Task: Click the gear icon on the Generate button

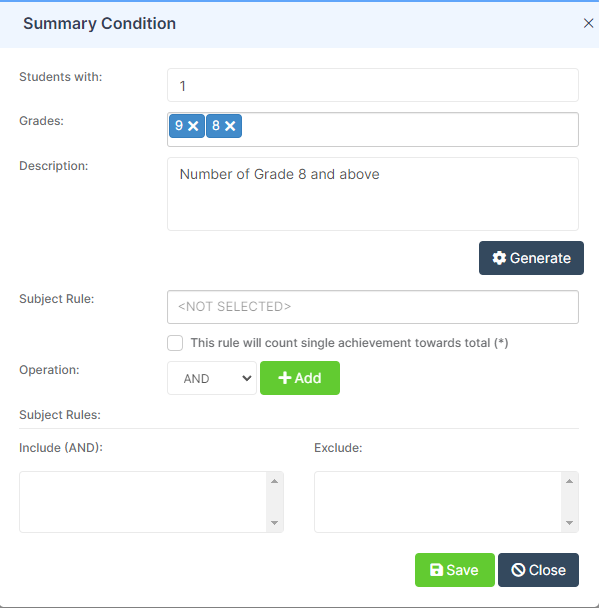Action: pos(499,258)
